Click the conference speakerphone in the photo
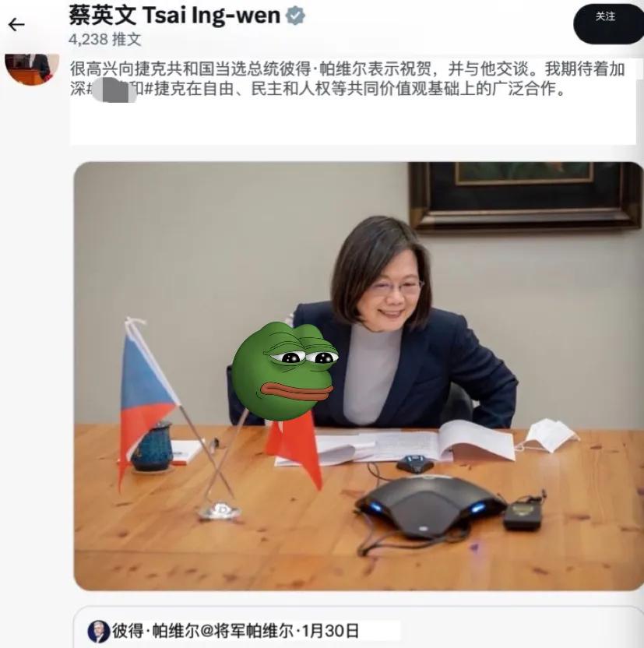 (430, 506)
